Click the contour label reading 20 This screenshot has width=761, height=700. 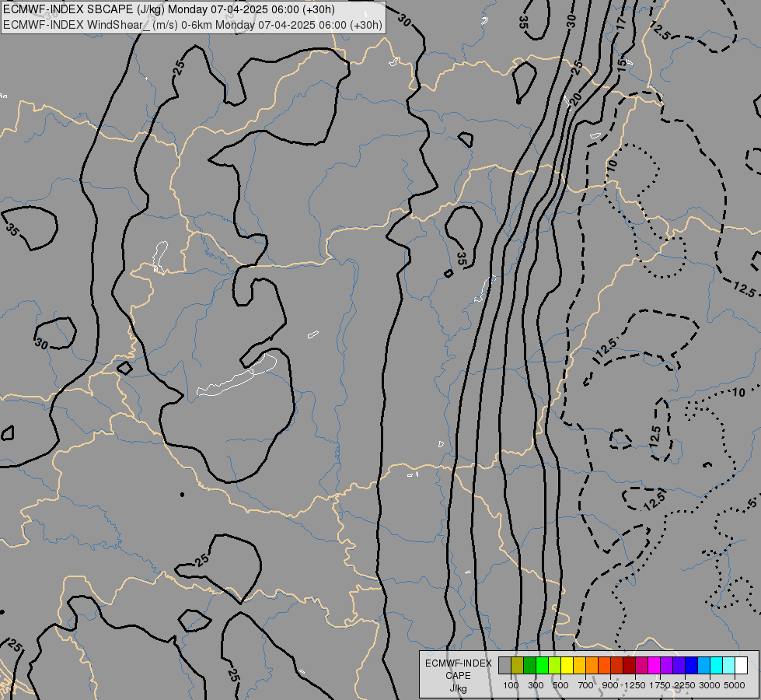click(575, 99)
